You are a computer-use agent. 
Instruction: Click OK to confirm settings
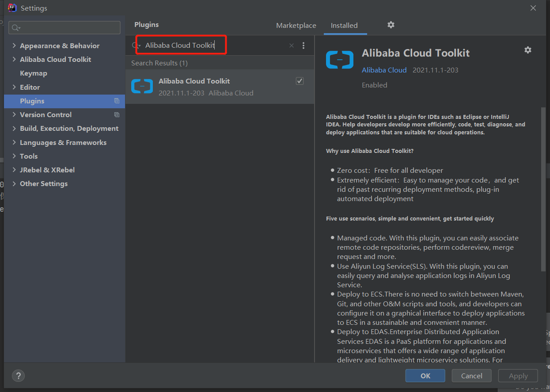point(425,376)
